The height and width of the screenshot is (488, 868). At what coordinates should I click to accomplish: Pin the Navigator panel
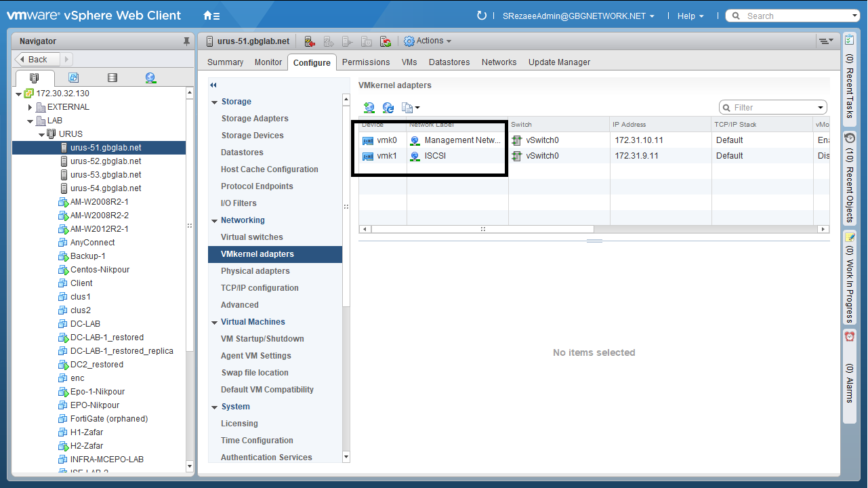(187, 41)
